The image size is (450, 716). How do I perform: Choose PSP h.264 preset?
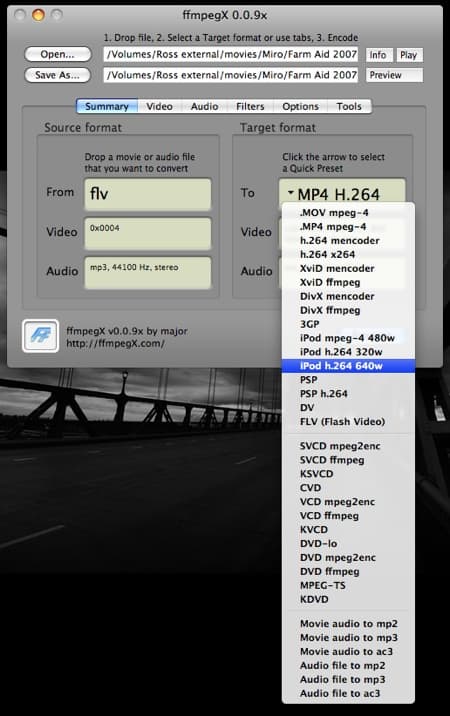tap(348, 394)
